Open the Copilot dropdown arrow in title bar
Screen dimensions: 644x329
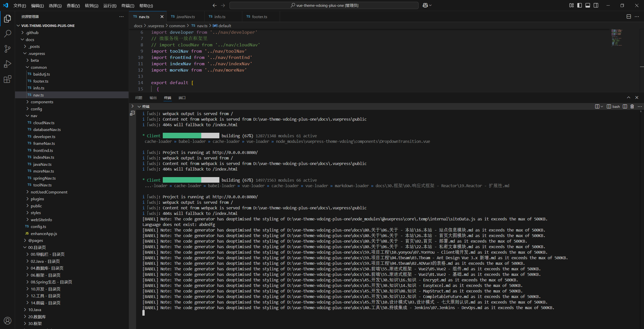pyautogui.click(x=430, y=5)
